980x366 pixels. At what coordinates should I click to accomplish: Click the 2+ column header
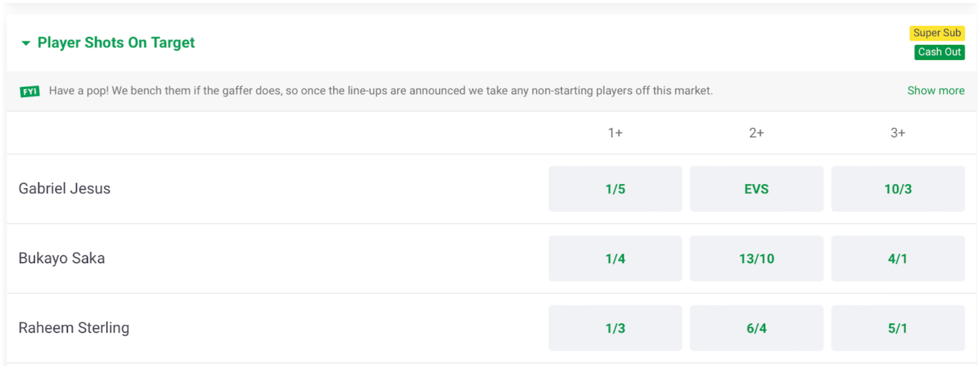tap(756, 133)
